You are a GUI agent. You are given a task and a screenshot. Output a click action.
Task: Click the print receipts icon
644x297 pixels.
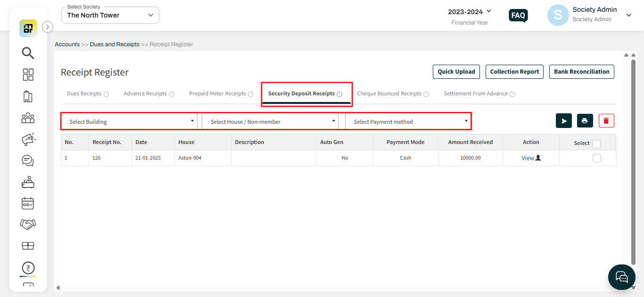click(585, 121)
